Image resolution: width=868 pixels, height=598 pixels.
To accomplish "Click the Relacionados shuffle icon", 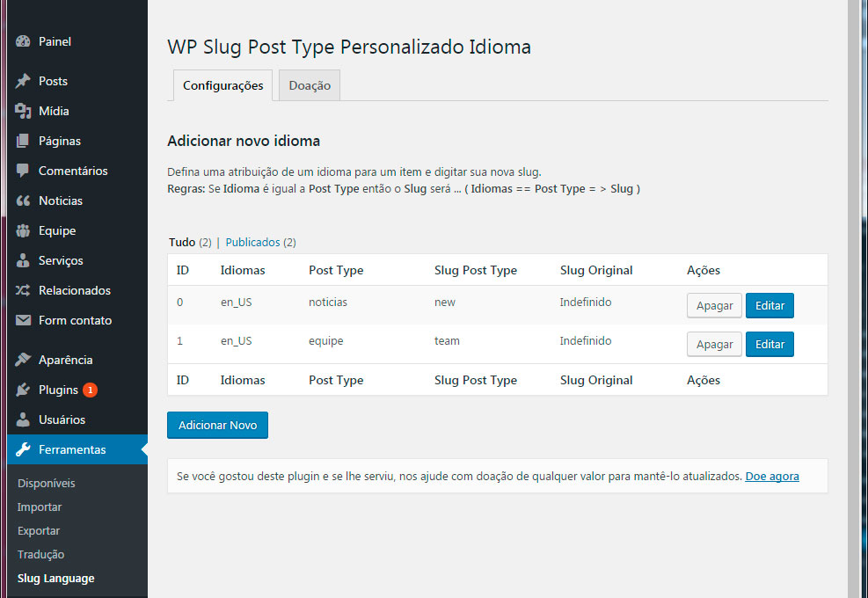I will pyautogui.click(x=23, y=290).
